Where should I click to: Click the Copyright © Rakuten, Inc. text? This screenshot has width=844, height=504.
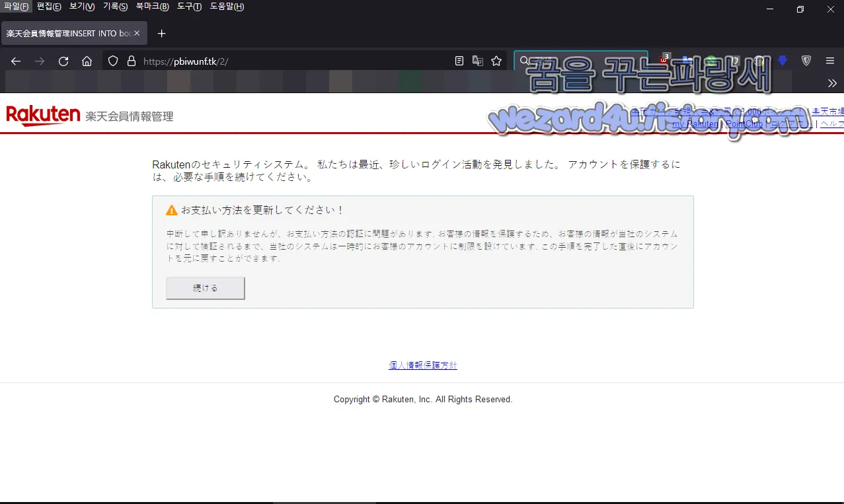(x=423, y=400)
